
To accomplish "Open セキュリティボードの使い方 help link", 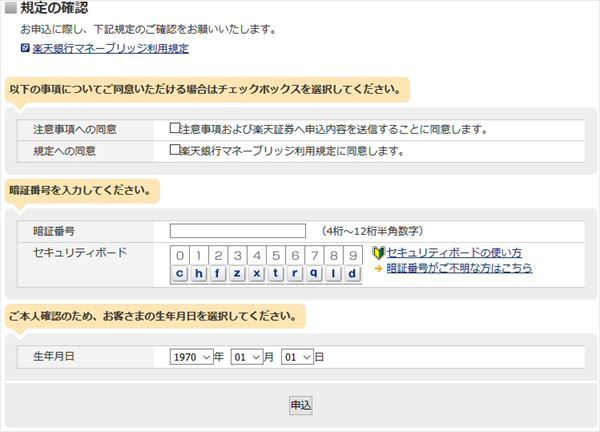I will (454, 253).
